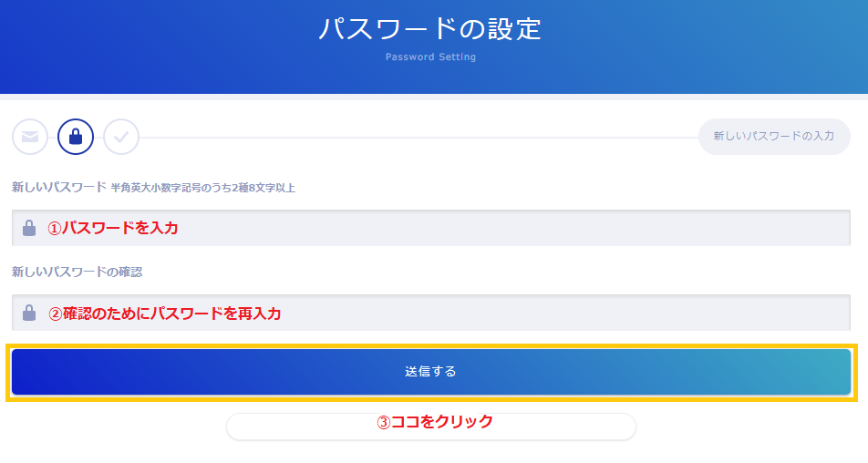The image size is (868, 463).
Task: Click the 新しいパスワード field label
Action: coord(58,188)
